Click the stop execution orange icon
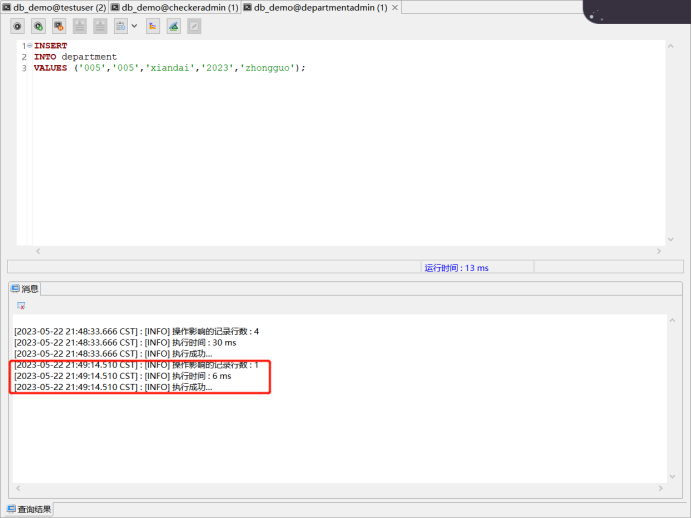 (x=59, y=26)
